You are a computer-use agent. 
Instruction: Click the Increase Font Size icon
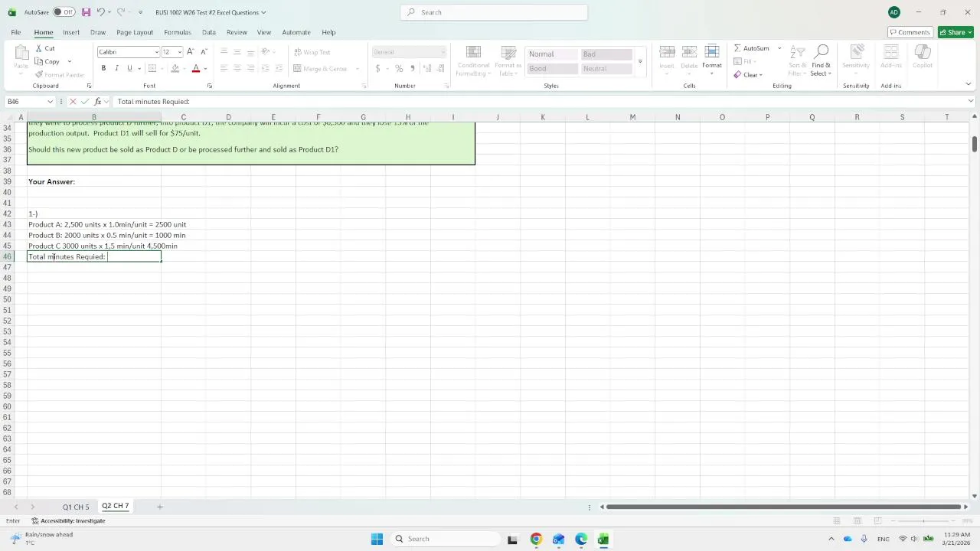pyautogui.click(x=191, y=52)
